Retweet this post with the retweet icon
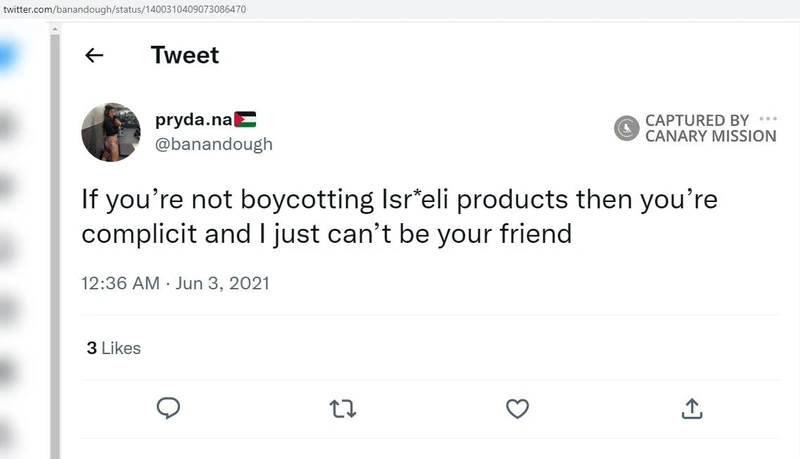 pyautogui.click(x=343, y=408)
